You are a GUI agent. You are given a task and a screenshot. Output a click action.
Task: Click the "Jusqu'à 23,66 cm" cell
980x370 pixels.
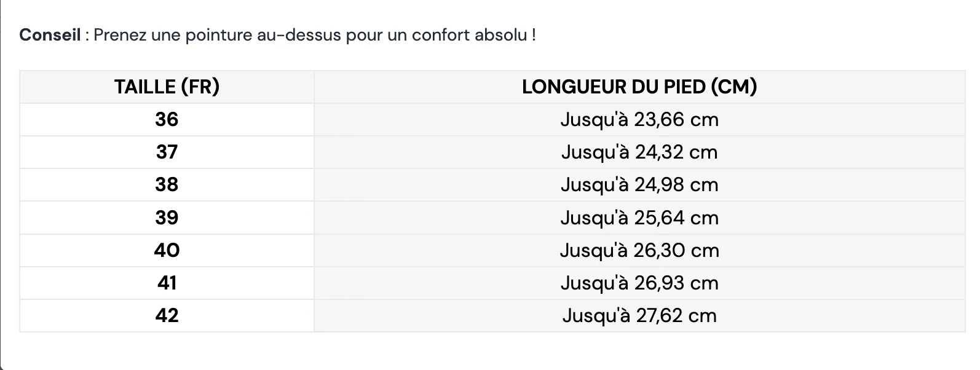(x=639, y=119)
